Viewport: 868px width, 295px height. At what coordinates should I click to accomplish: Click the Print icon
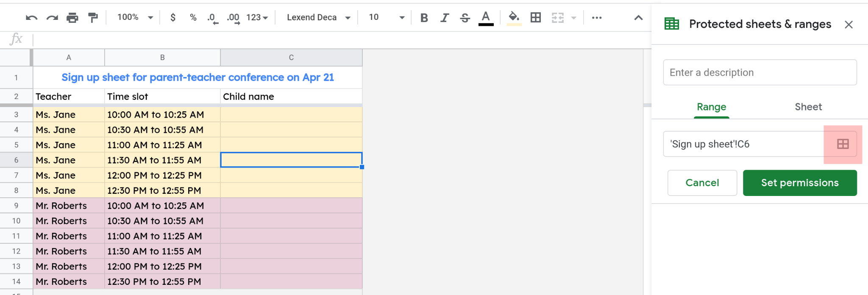72,18
